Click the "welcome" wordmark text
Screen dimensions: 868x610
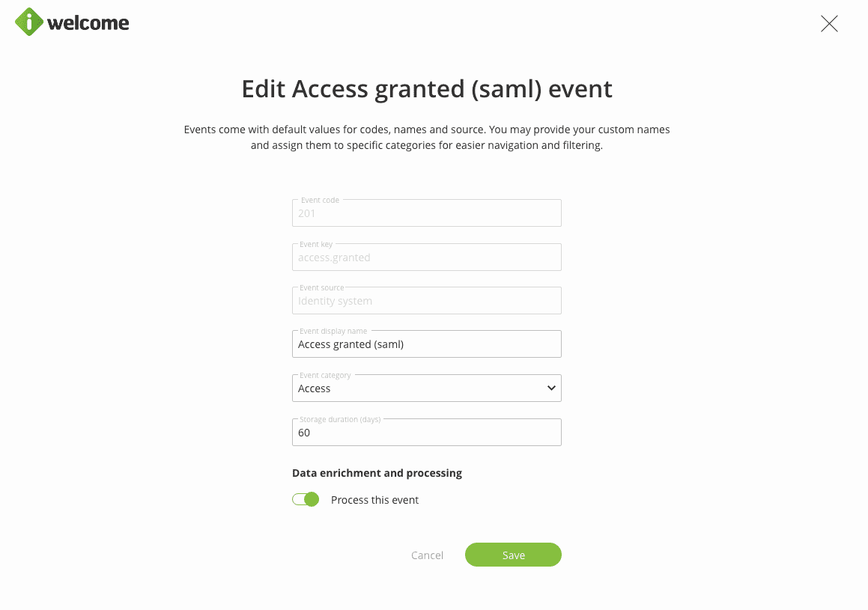(88, 23)
